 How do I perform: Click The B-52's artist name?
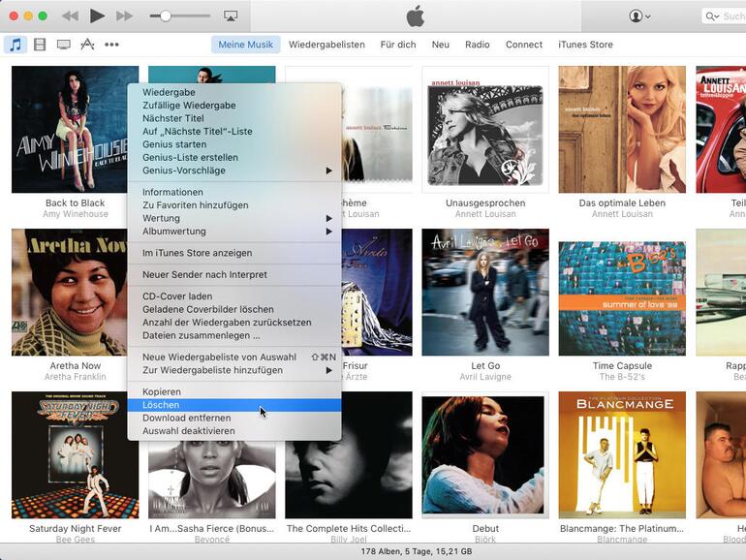tap(622, 377)
